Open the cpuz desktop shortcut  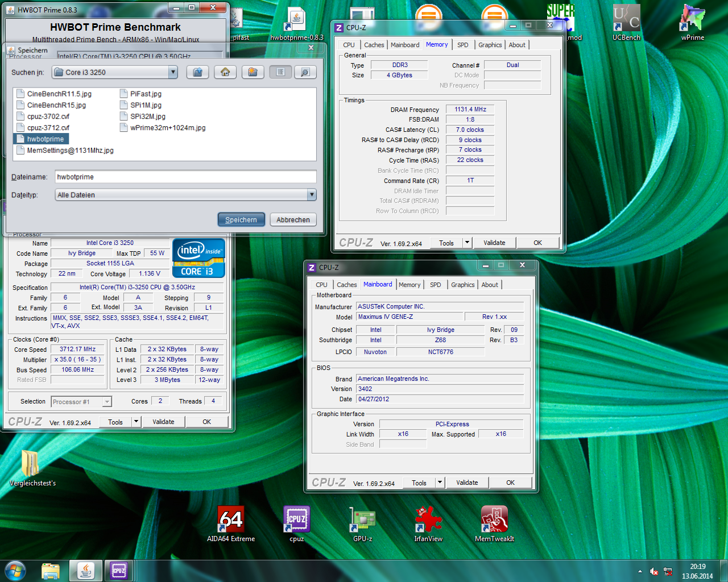pyautogui.click(x=297, y=524)
